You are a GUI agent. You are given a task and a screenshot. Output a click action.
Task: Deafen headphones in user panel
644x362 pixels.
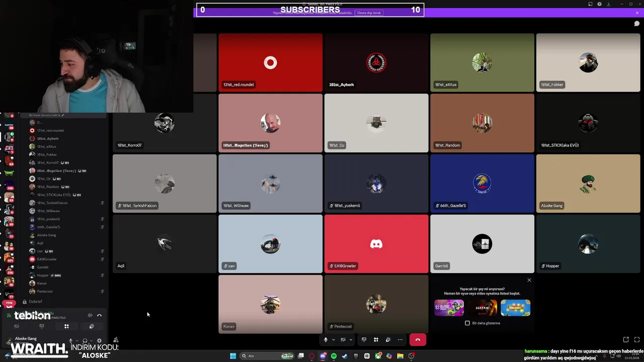[85, 340]
